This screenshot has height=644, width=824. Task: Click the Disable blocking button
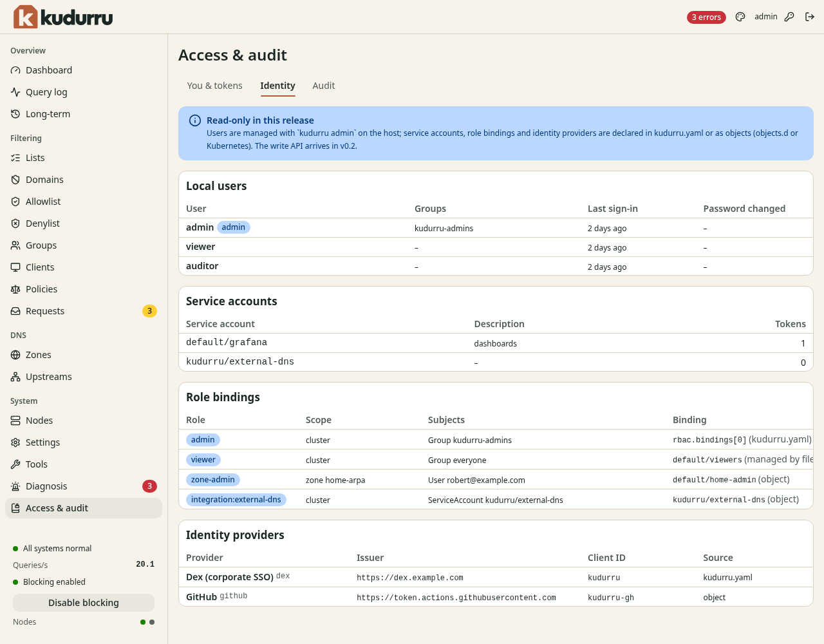coord(84,603)
